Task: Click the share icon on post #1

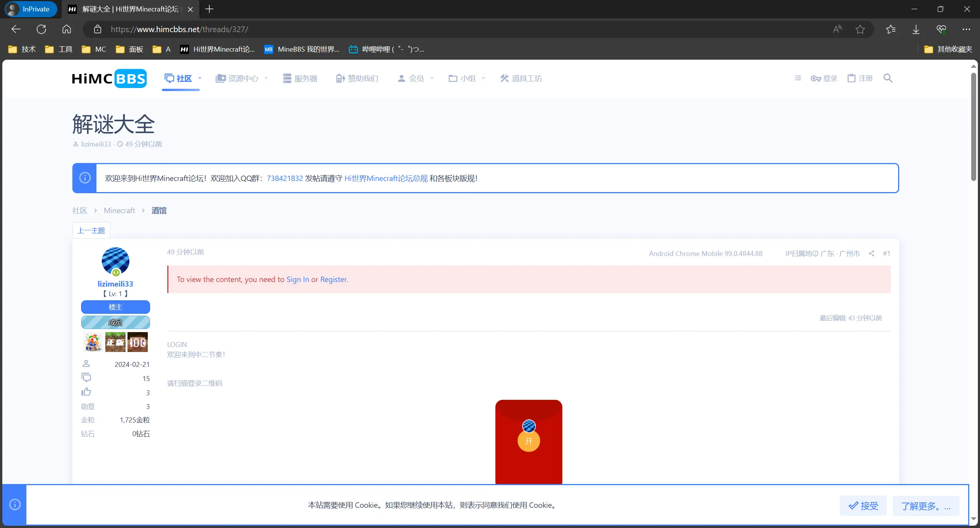Action: 871,253
